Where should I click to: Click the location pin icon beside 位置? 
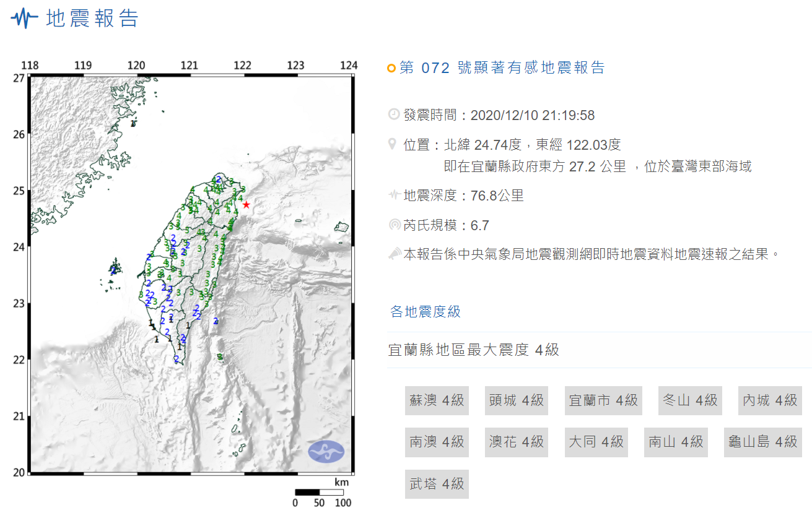pyautogui.click(x=392, y=144)
